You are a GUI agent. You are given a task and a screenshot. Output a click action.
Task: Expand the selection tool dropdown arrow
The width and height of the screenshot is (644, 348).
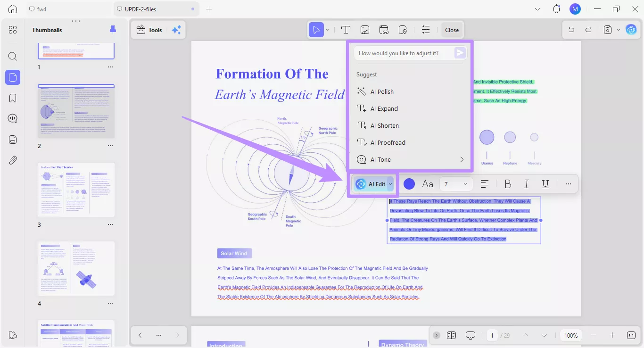point(327,30)
